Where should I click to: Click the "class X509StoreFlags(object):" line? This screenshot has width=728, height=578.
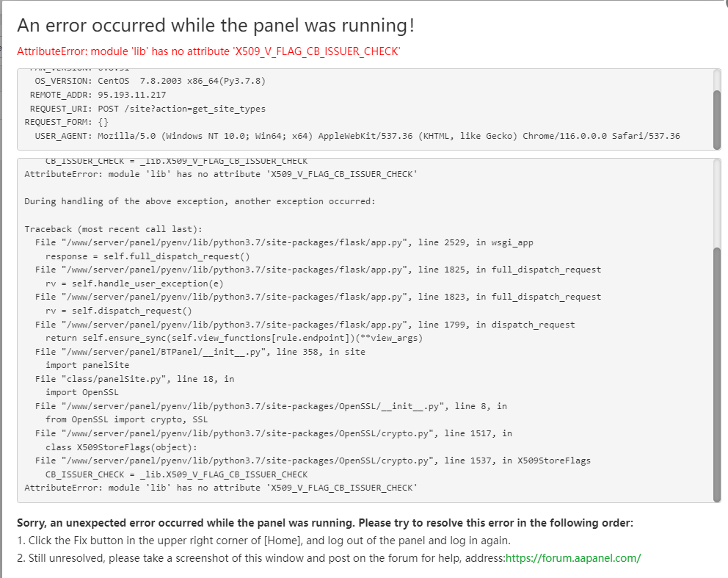pos(121,447)
